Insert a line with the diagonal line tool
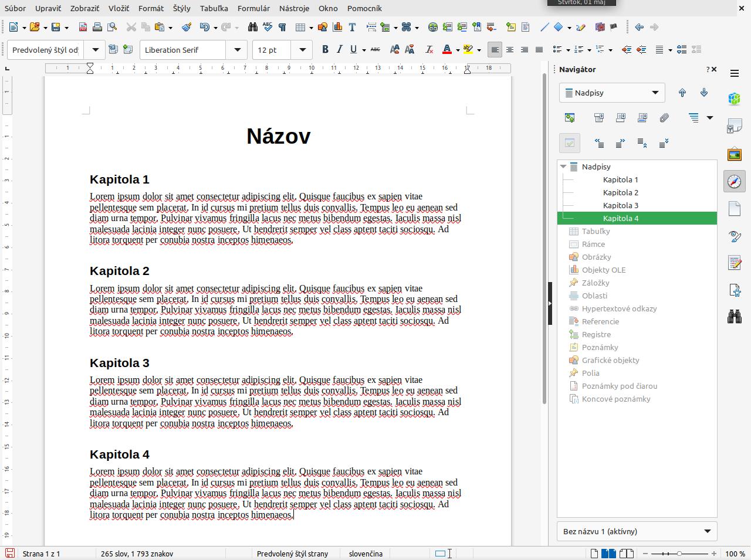 [x=544, y=27]
